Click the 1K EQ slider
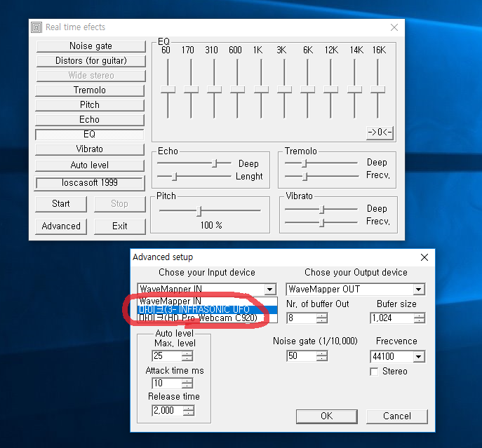482x448 pixels. 261,89
